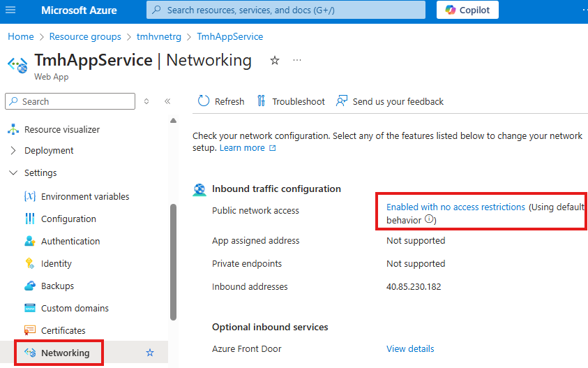Click the Resource visualizer icon
Screen dimensions: 588x368
click(x=13, y=129)
